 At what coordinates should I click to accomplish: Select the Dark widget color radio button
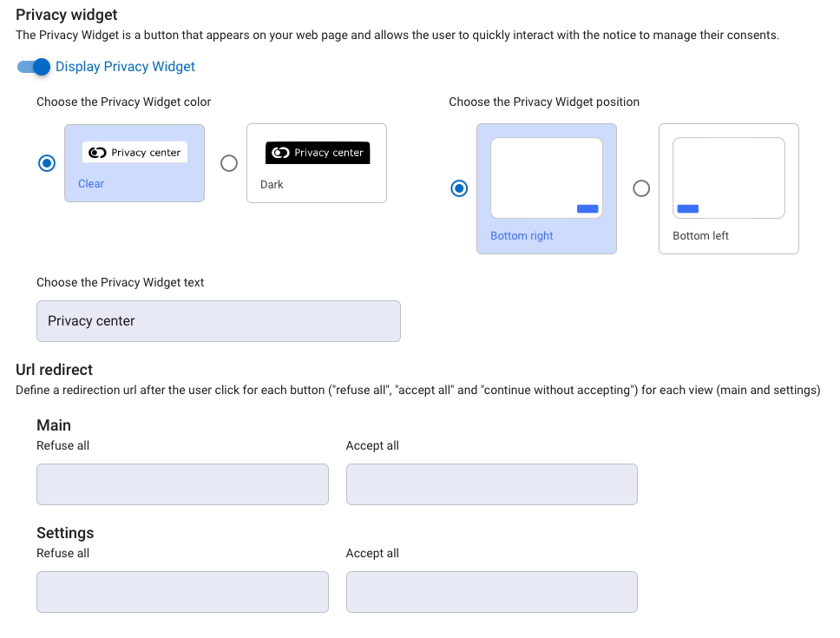229,162
